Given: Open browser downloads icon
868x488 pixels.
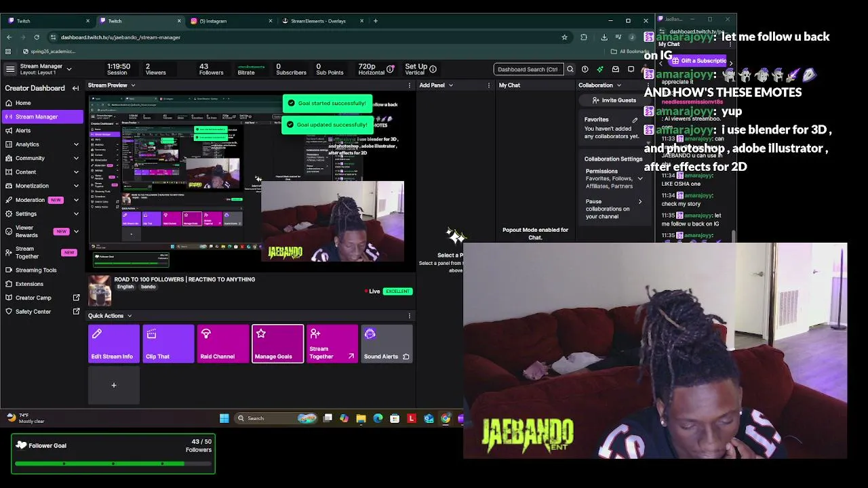Looking at the screenshot, I should 604,37.
